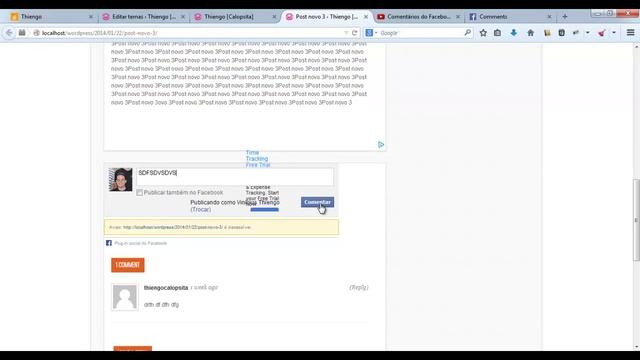The image size is (640, 360).
Task: Open the search engine selector dropdown
Action: click(376, 33)
